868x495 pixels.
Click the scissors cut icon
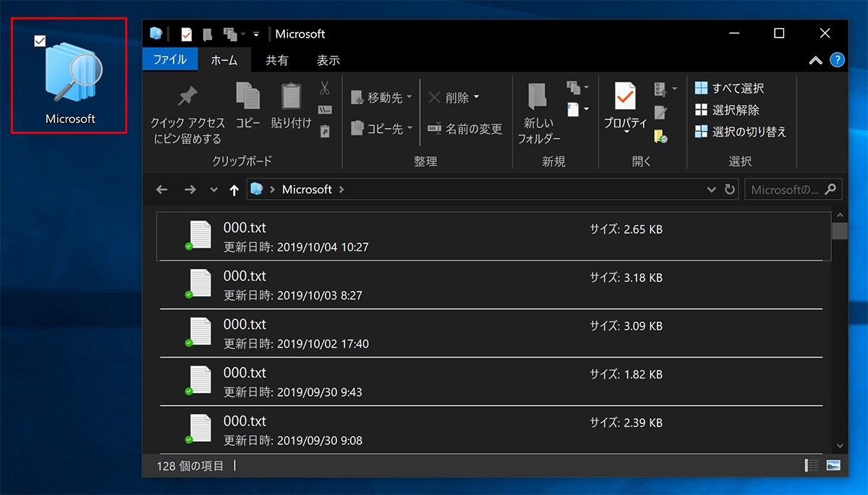(325, 88)
